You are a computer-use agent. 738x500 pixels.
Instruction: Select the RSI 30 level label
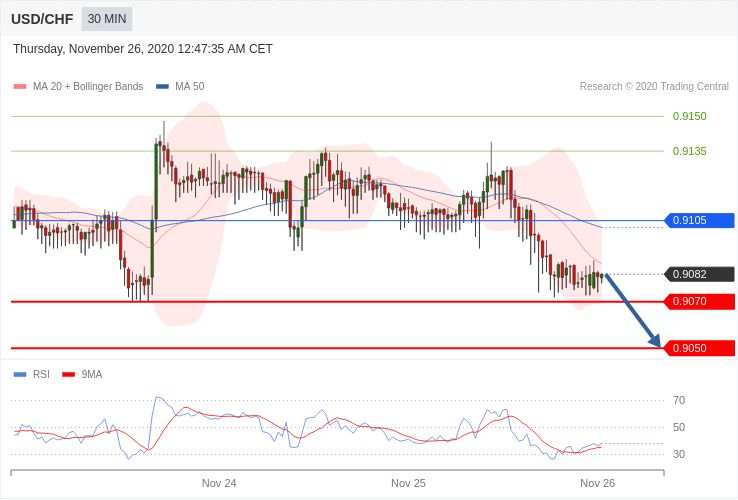coord(679,454)
